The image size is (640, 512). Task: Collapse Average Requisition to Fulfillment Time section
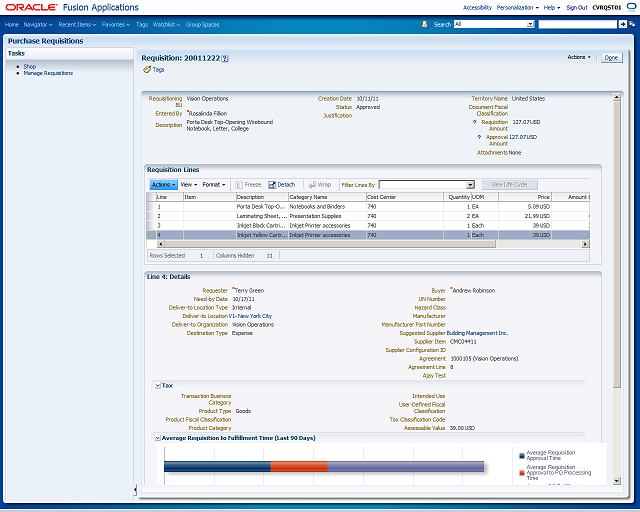[158, 438]
